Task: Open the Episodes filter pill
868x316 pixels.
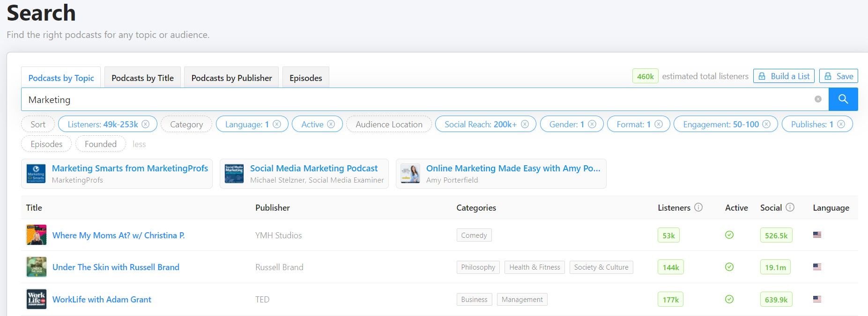Action: click(46, 144)
